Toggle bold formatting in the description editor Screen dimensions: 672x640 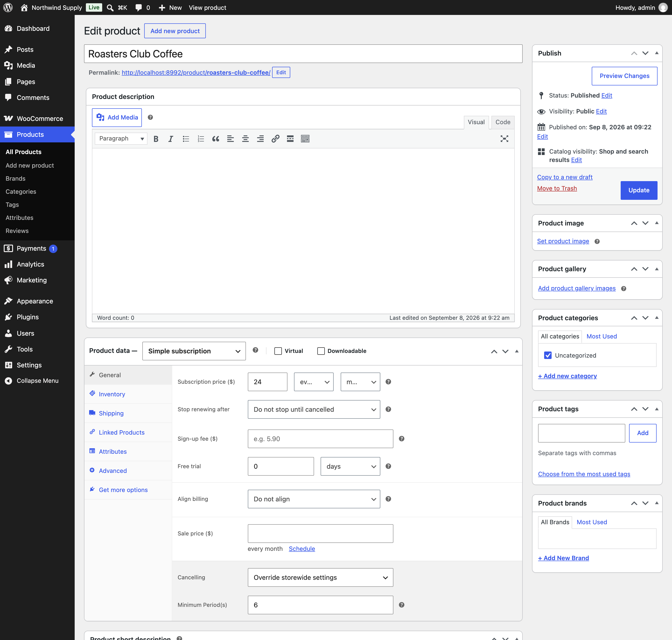pyautogui.click(x=156, y=138)
